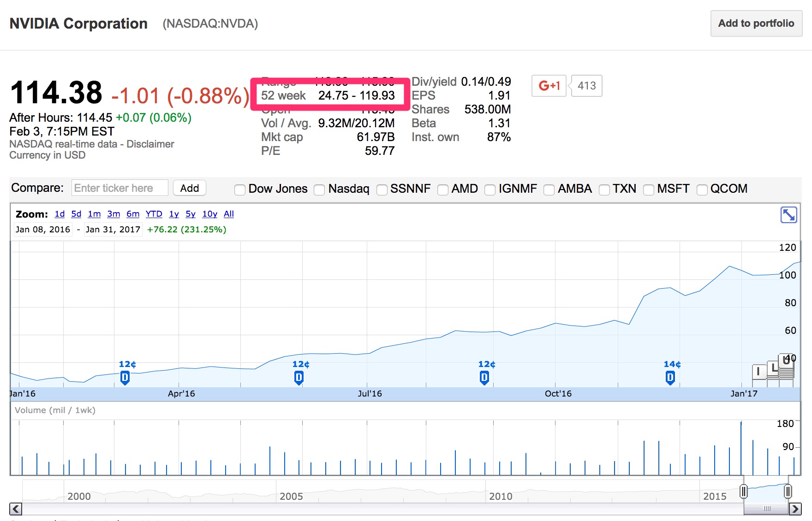The image size is (812, 521).
Task: Click the scrollbar left arrow
Action: 16,509
